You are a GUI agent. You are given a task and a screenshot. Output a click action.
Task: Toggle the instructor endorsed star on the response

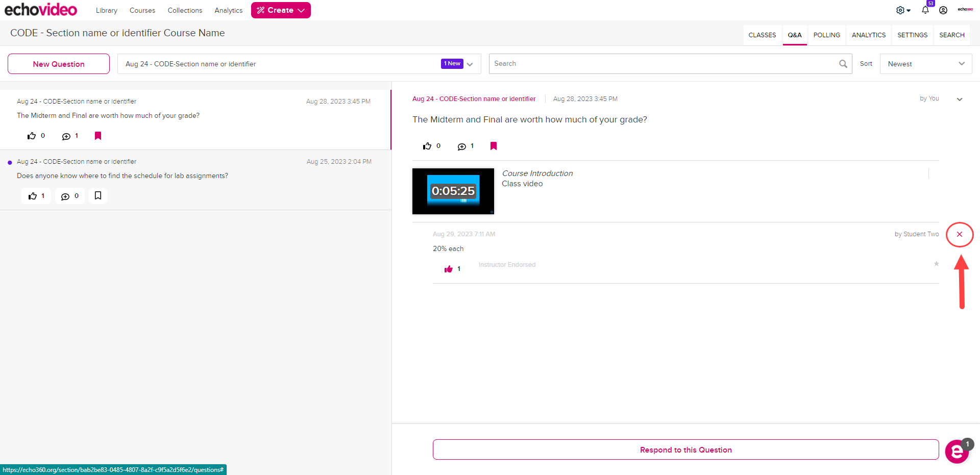pyautogui.click(x=936, y=264)
